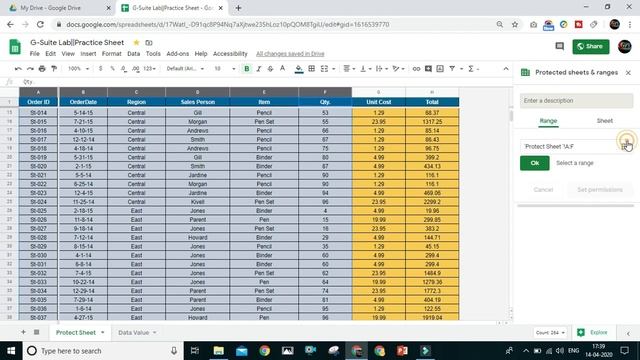The width and height of the screenshot is (640, 360).
Task: Click the Cancel button in the side panel
Action: coord(543,190)
